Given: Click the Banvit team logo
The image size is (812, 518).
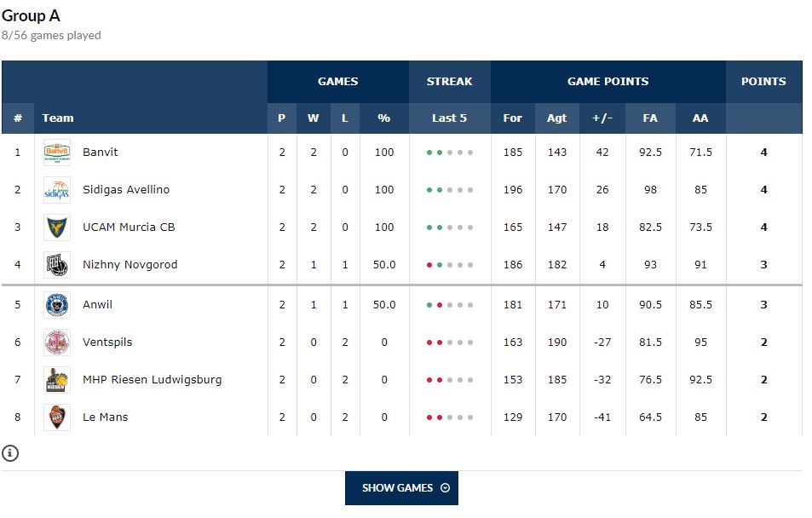Looking at the screenshot, I should click(57, 153).
